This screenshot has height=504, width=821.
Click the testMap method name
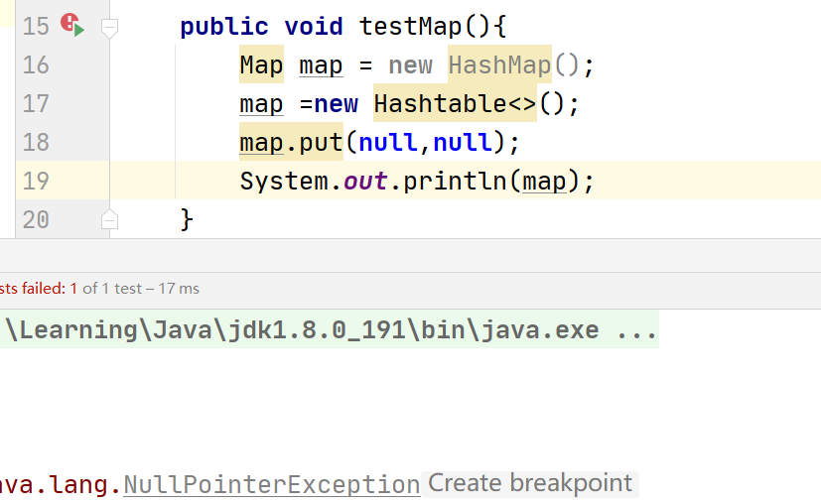coord(410,27)
